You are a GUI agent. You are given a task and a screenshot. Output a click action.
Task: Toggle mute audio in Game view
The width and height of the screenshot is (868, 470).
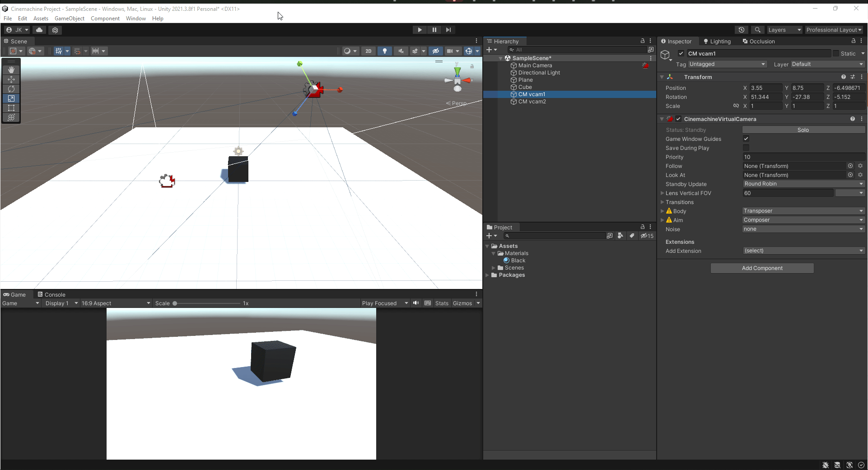416,303
